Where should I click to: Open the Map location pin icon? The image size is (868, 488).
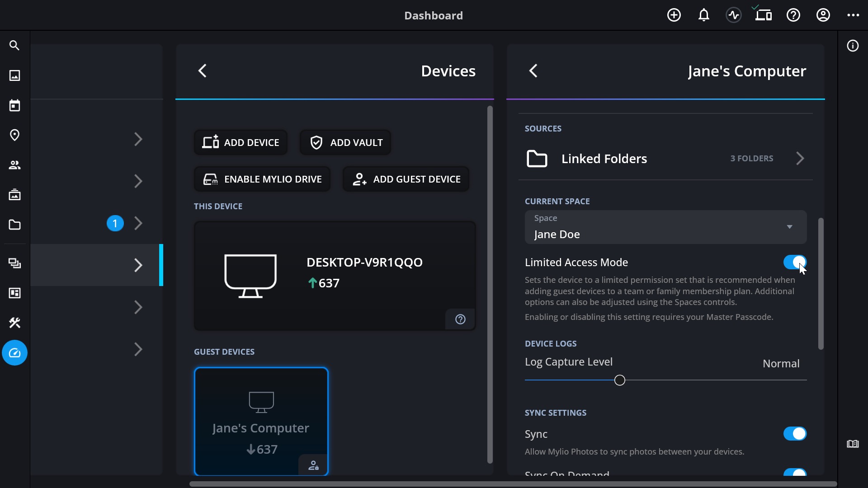click(14, 135)
